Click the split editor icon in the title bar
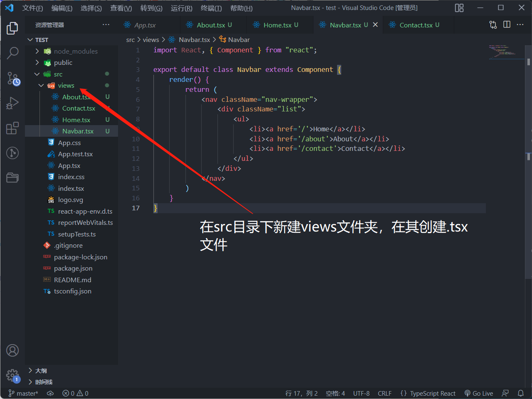The image size is (532, 399). (507, 25)
